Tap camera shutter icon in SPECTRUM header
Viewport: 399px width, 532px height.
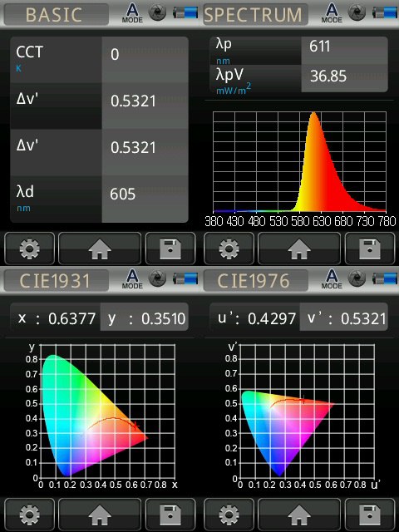pyautogui.click(x=357, y=12)
